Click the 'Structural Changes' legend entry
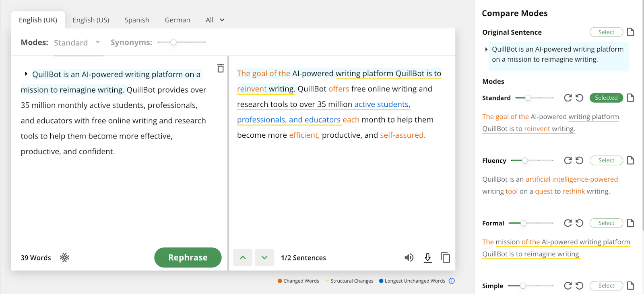 (x=349, y=281)
